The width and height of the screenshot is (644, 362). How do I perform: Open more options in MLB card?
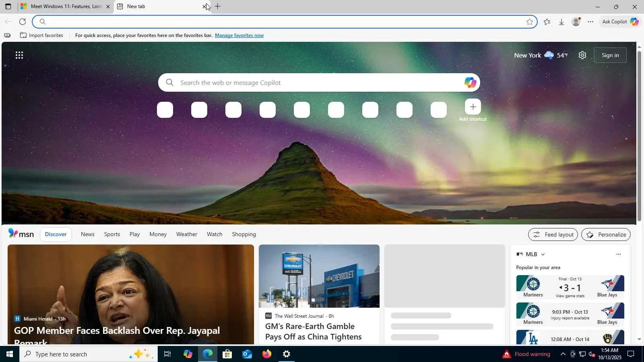(619, 254)
